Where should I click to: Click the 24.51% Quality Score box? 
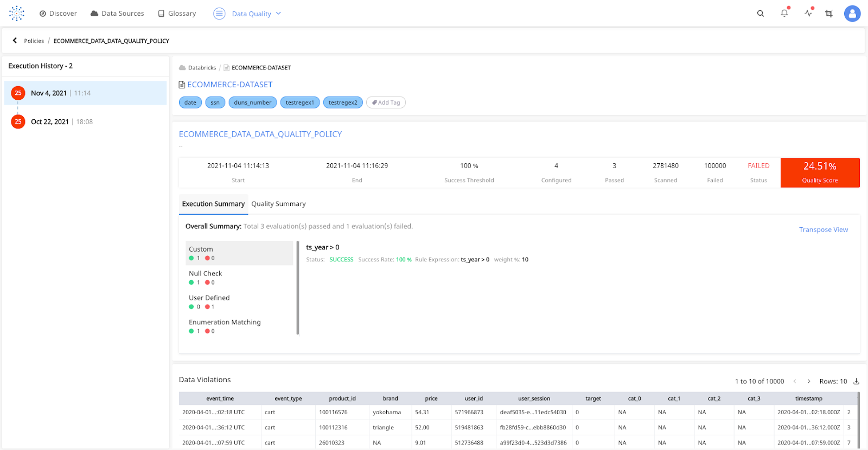820,172
